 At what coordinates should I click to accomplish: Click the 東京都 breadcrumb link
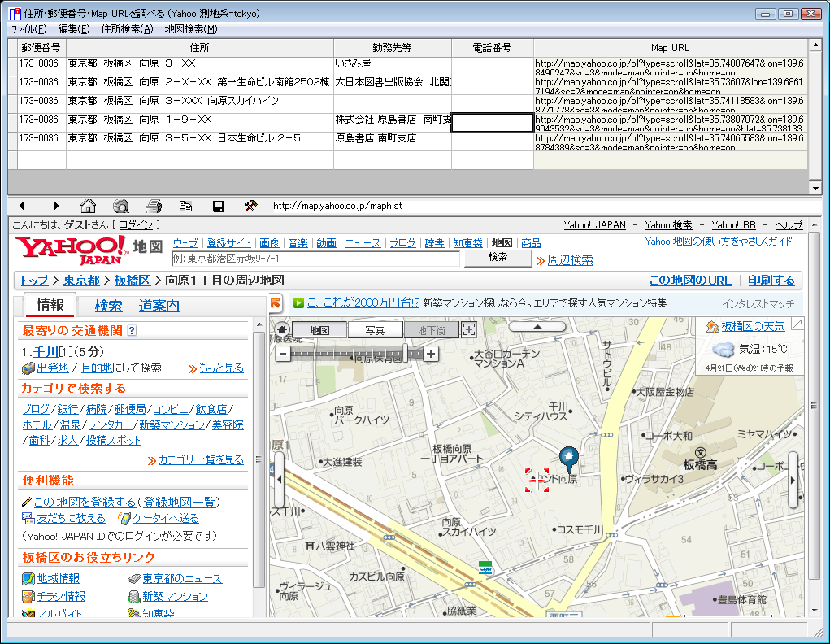pyautogui.click(x=81, y=281)
